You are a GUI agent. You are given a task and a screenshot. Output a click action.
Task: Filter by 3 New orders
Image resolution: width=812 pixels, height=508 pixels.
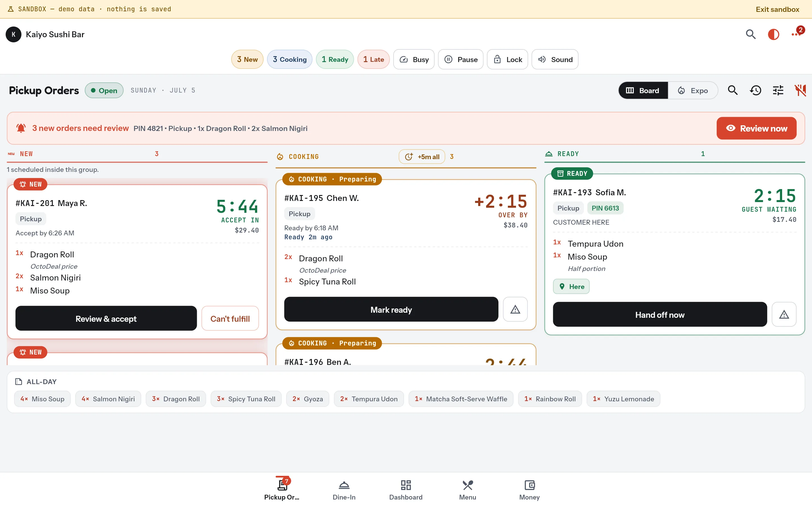[247, 60]
